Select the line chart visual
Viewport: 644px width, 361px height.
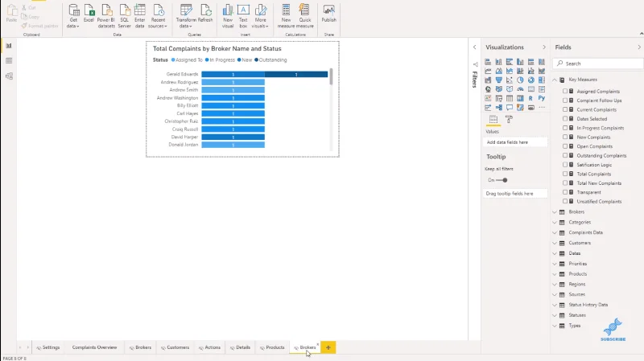(488, 71)
